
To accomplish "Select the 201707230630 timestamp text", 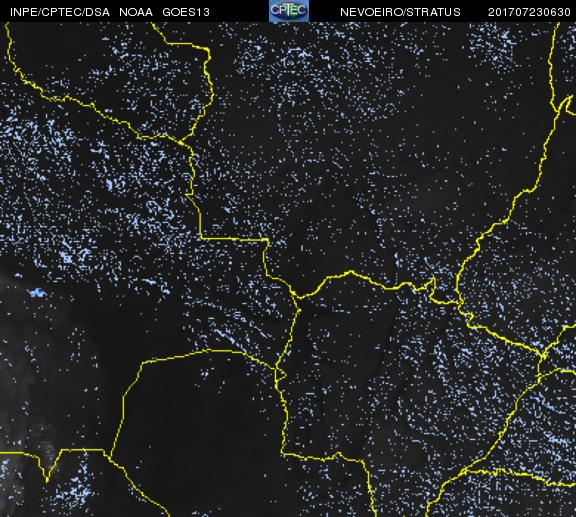I will (529, 12).
